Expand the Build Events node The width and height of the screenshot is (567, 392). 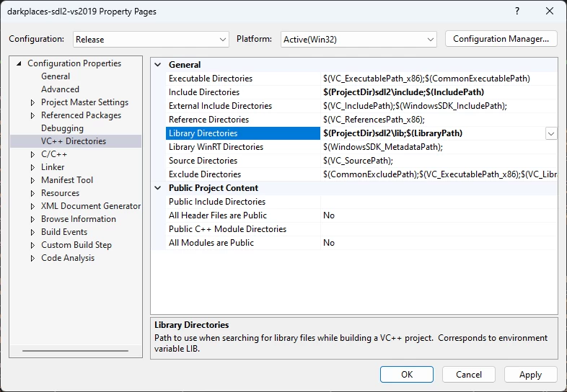point(32,232)
